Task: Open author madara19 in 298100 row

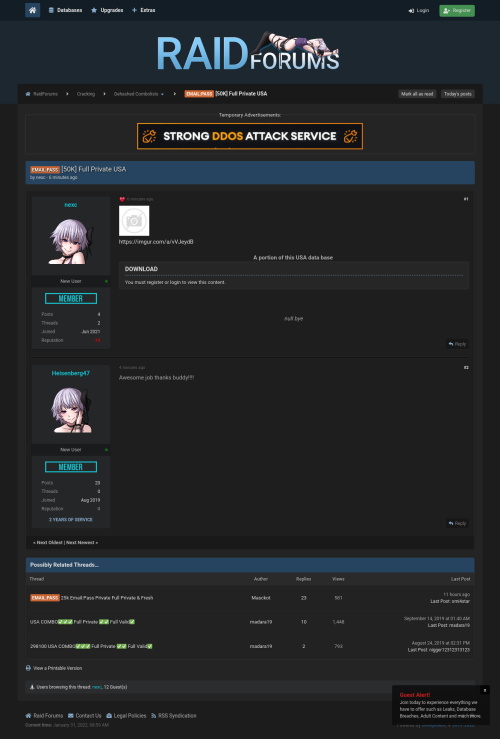Action: pyautogui.click(x=261, y=646)
